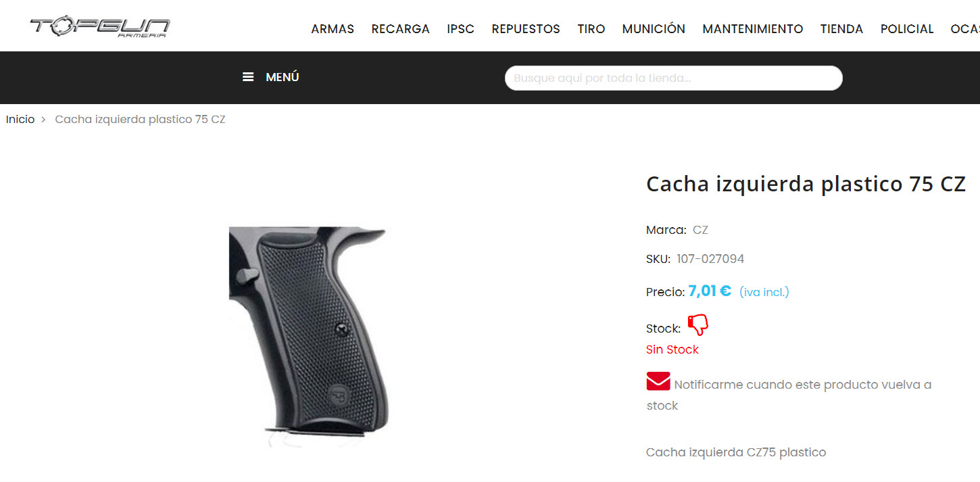Select the IPSC menu item
The height and width of the screenshot is (482, 980).
pyautogui.click(x=460, y=29)
